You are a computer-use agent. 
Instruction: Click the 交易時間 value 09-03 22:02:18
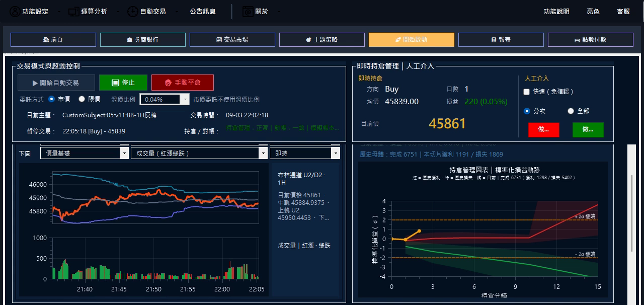[x=247, y=115]
